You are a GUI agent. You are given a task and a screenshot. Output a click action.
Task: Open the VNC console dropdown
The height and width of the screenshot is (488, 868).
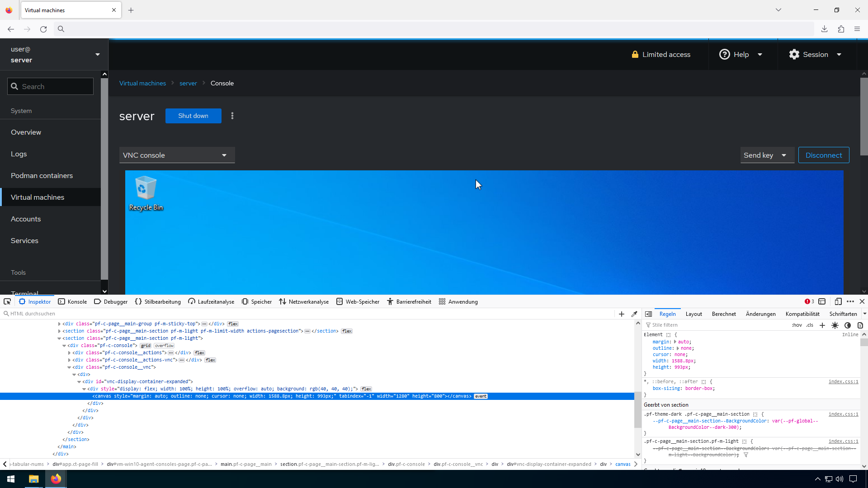[x=177, y=155]
